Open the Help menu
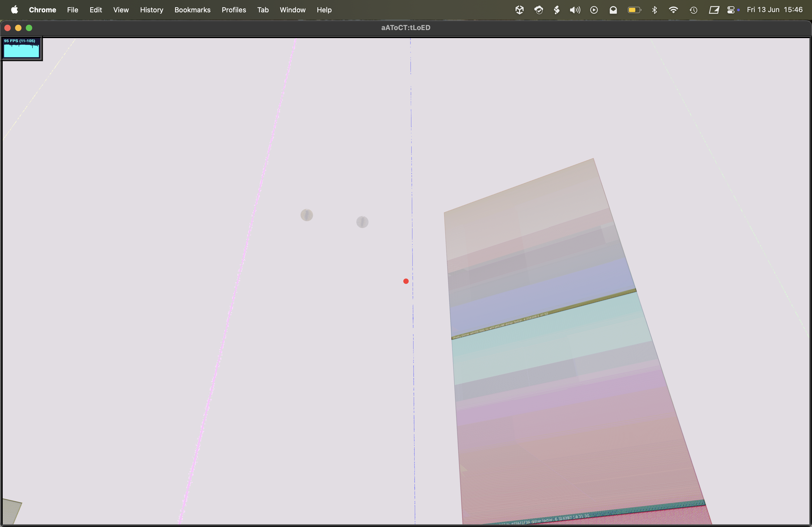This screenshot has width=812, height=527. pyautogui.click(x=324, y=10)
